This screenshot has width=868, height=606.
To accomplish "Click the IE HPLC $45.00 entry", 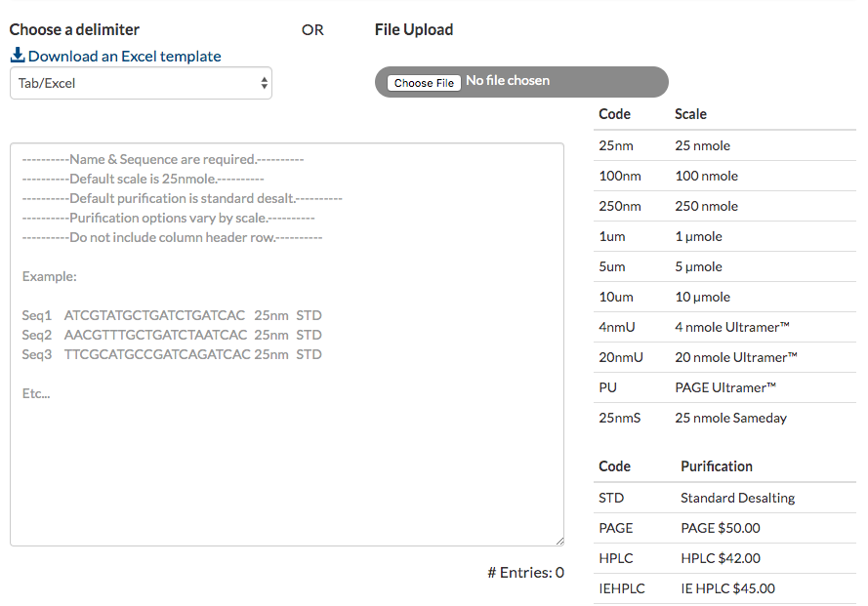I will 727,588.
